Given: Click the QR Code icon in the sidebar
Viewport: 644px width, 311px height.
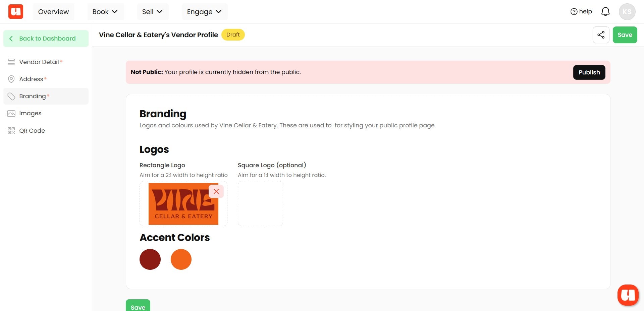Looking at the screenshot, I should [x=11, y=130].
